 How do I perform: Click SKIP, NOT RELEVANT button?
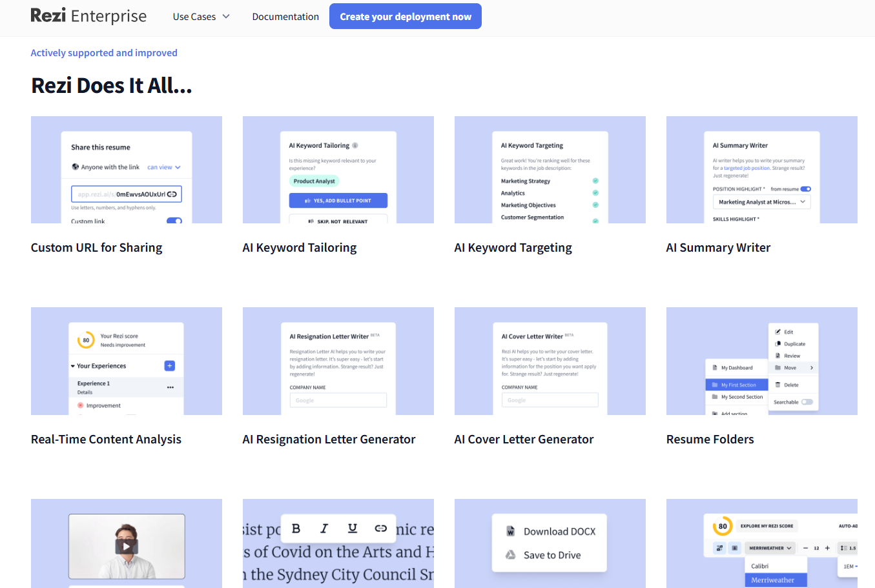point(338,219)
